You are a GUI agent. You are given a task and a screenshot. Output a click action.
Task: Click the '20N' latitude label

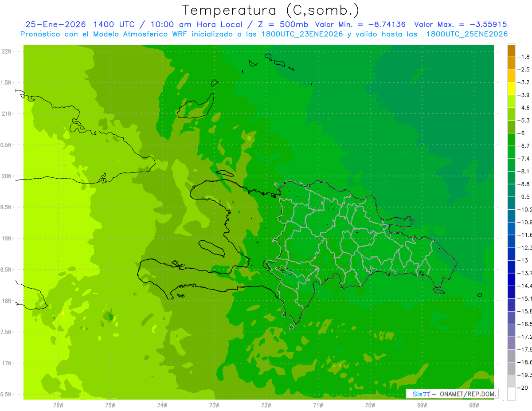tap(7, 176)
